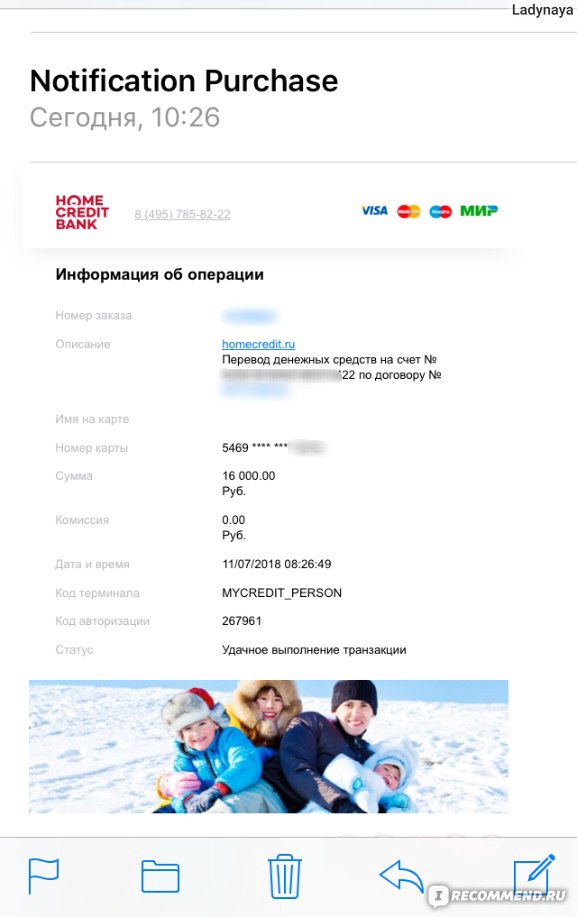
Task: Tap the reply arrow icon
Action: [401, 876]
